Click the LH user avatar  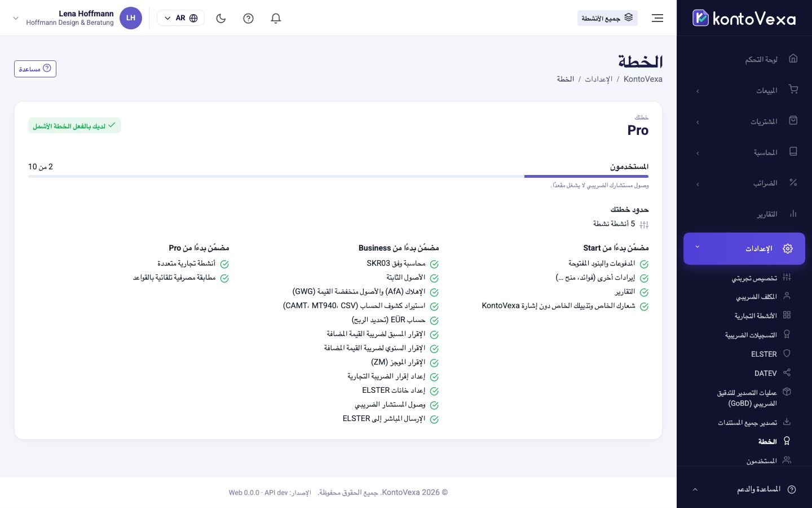(x=131, y=18)
